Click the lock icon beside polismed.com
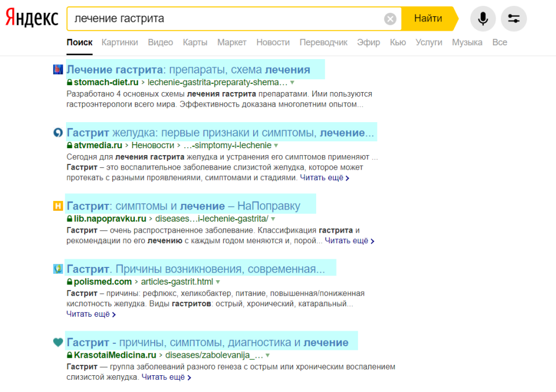Screen dimensions: 556x392 coord(69,282)
